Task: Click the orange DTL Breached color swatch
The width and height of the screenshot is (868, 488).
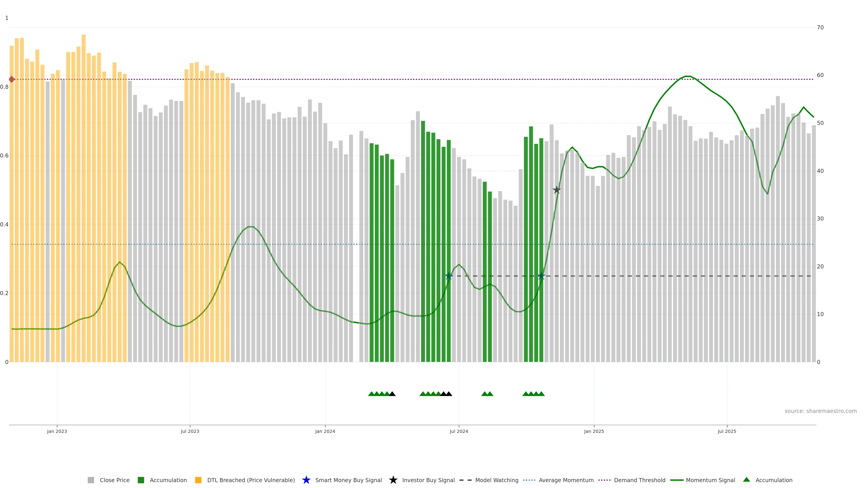Action: [198, 480]
